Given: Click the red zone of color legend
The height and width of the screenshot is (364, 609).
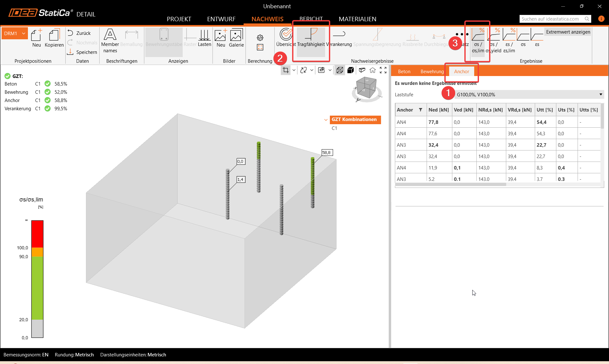Looking at the screenshot, I should (x=37, y=233).
